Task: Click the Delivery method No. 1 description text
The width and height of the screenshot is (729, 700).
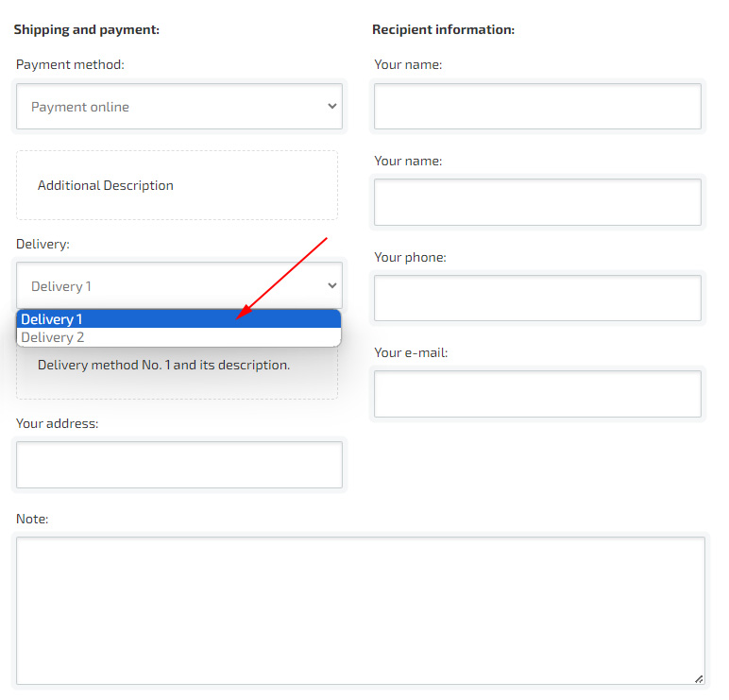Action: pos(163,365)
